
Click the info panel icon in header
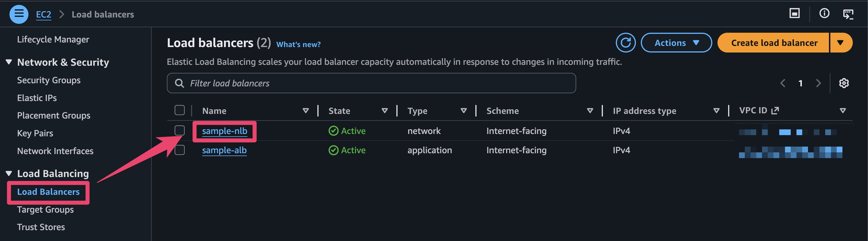[824, 13]
